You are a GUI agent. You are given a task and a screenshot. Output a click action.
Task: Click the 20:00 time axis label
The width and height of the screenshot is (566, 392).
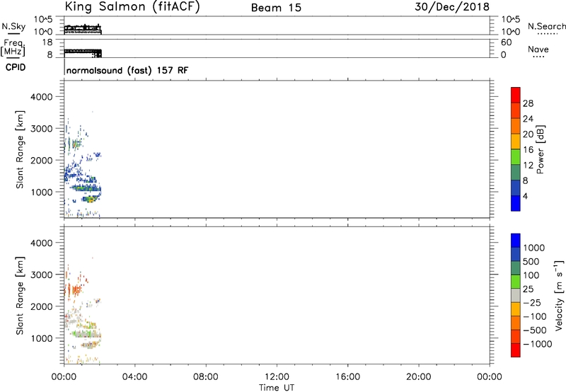[x=418, y=377]
